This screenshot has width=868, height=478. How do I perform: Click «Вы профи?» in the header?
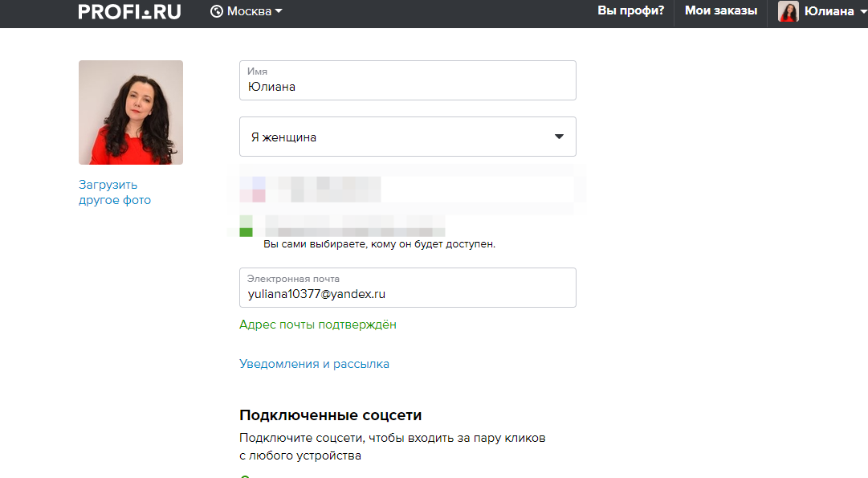coord(630,11)
